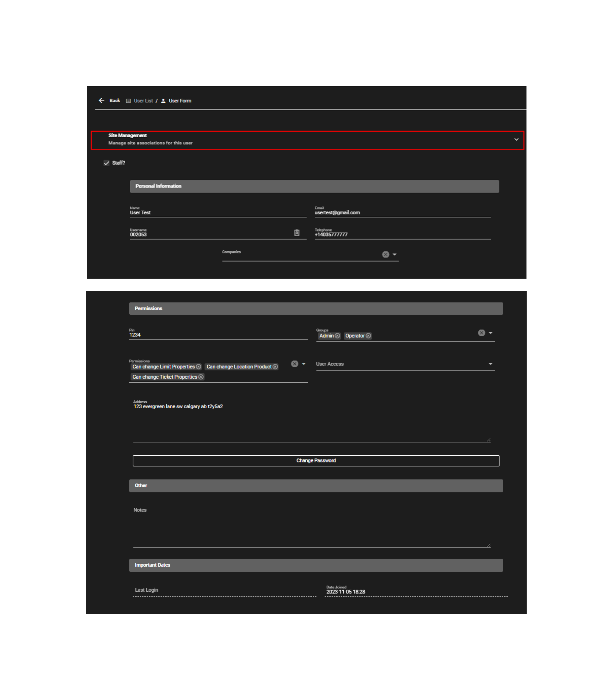
Task: Open the User Access dropdown
Action: click(405, 364)
